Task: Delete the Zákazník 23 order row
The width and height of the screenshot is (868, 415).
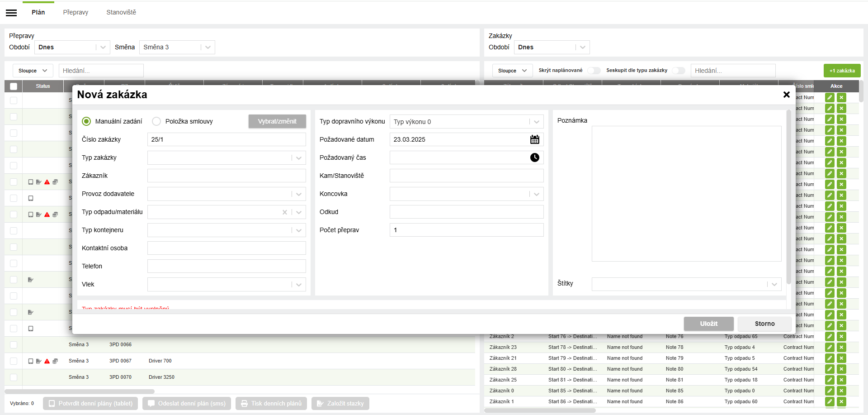Action: 841,347
